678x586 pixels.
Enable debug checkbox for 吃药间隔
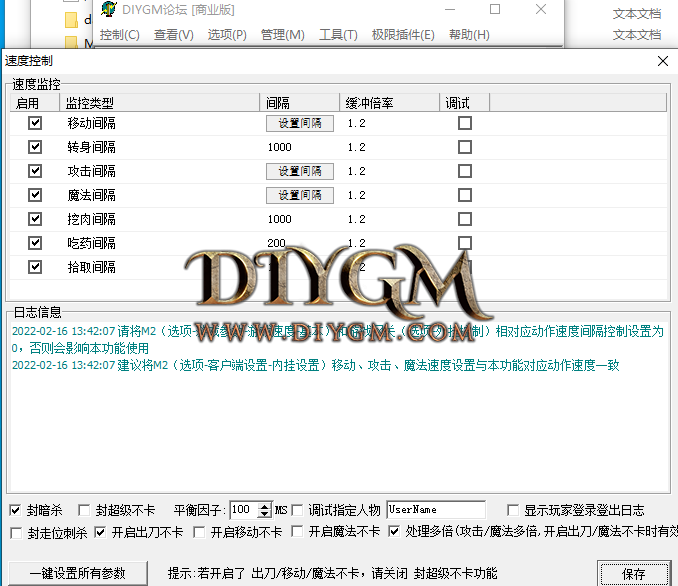point(465,243)
